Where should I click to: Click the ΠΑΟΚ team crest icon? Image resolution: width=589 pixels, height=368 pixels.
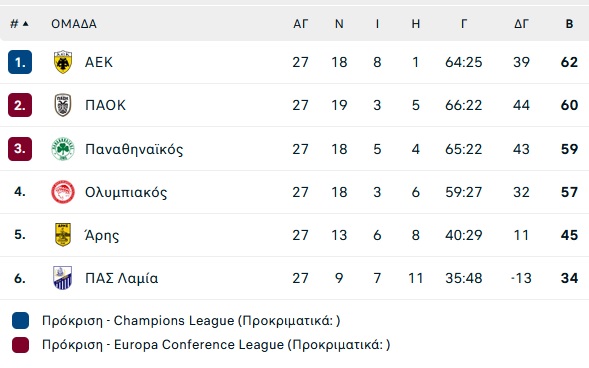(63, 105)
